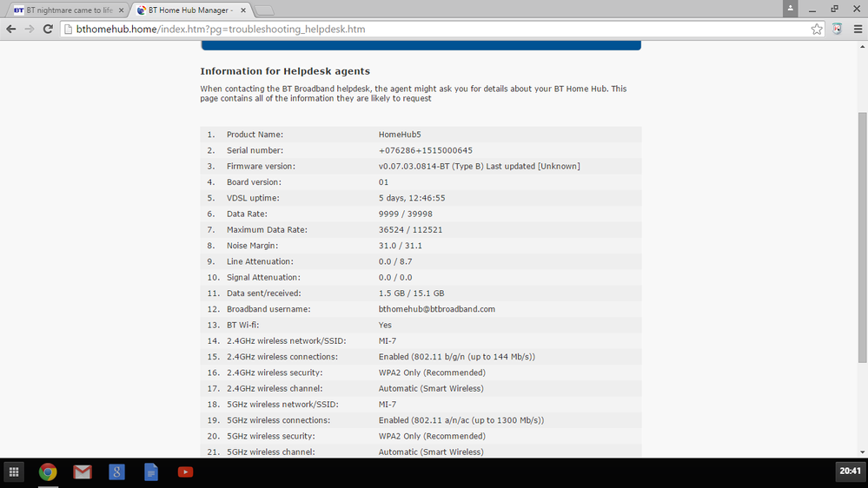Click the scrollbar up arrow
This screenshot has width=868, height=488.
[x=863, y=47]
